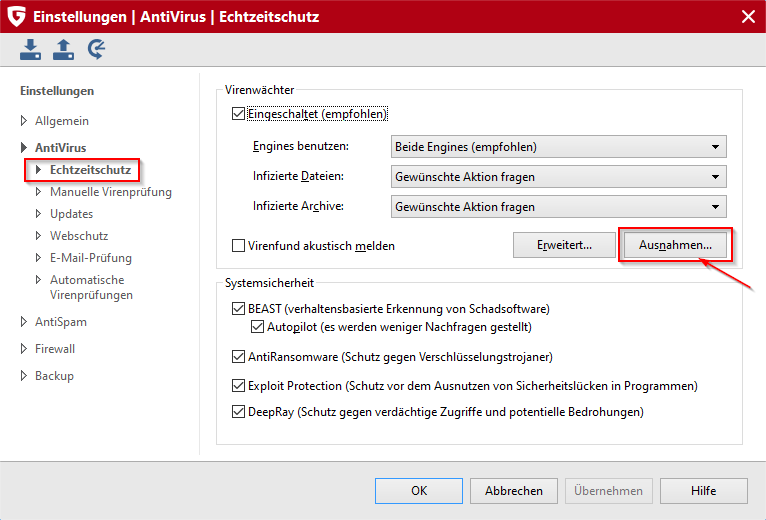Click the Systemsicherheit group label
Viewport: 766px width, 520px height.
pyautogui.click(x=269, y=283)
